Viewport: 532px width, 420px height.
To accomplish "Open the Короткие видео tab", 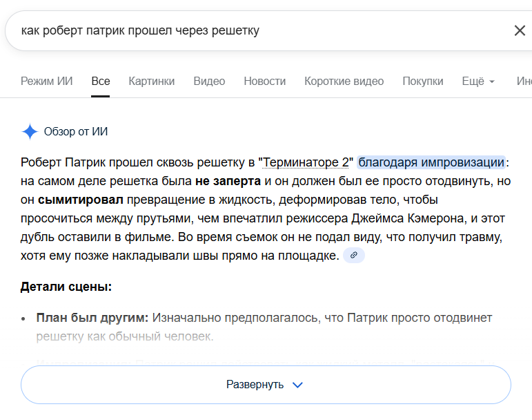I will pos(344,82).
